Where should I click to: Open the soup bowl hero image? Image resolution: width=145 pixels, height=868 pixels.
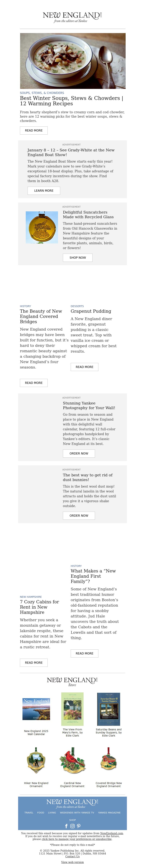click(73, 61)
